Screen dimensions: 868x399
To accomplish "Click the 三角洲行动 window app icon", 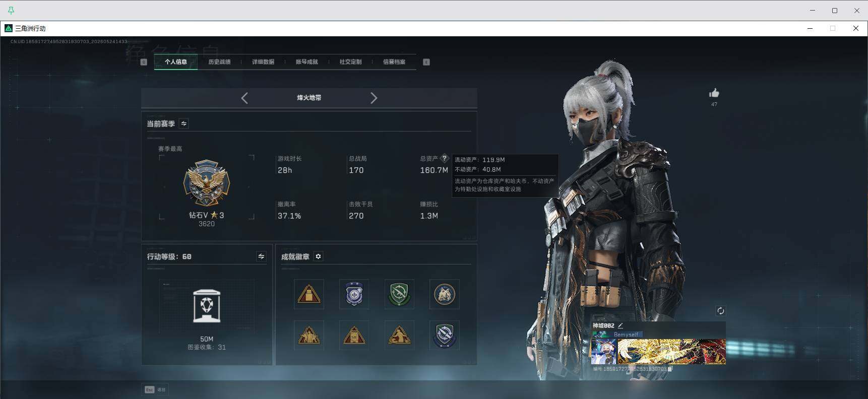I will tap(8, 28).
